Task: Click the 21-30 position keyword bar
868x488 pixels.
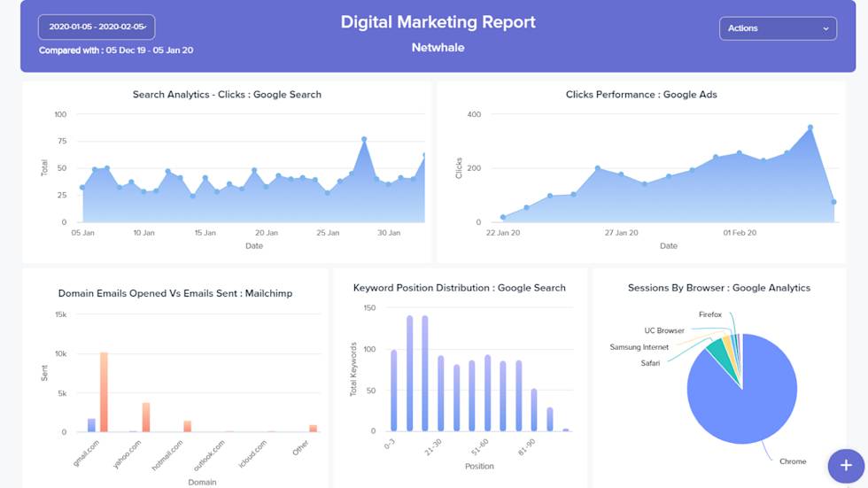Action: pos(441,393)
